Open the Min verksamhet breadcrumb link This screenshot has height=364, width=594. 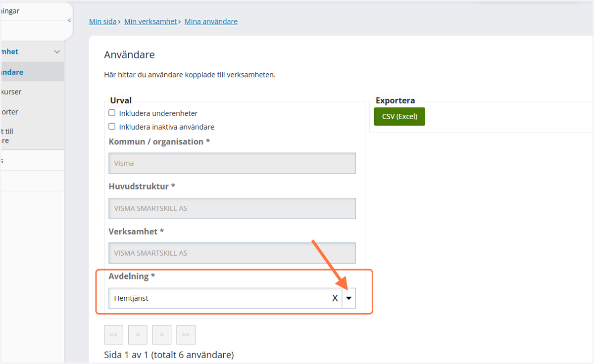click(x=150, y=21)
